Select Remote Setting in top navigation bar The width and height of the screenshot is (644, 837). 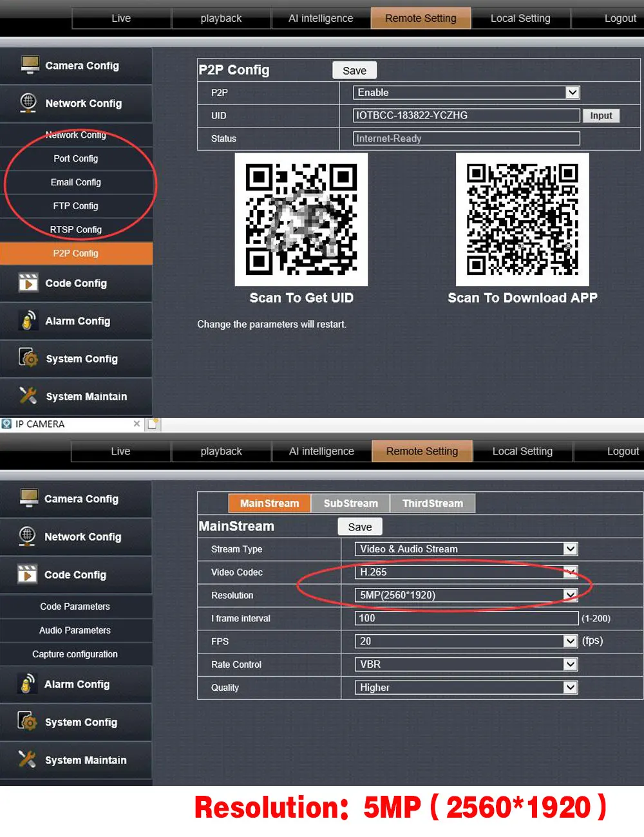click(x=421, y=18)
